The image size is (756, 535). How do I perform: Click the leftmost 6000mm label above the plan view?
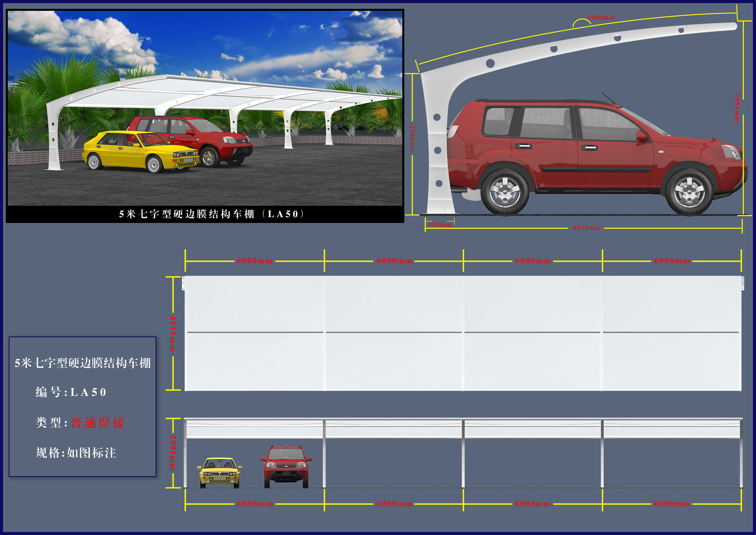[254, 261]
